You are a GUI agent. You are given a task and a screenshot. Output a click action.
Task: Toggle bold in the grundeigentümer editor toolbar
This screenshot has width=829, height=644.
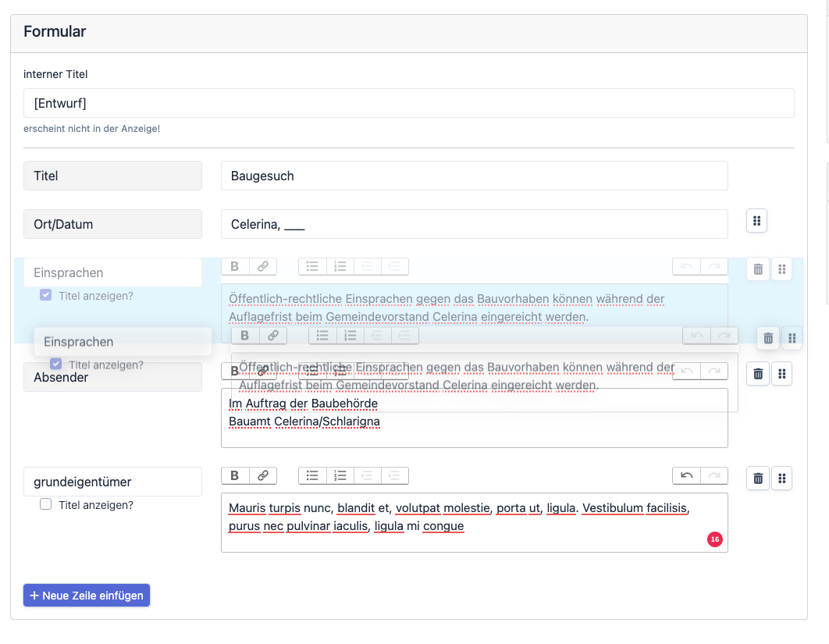coord(235,475)
